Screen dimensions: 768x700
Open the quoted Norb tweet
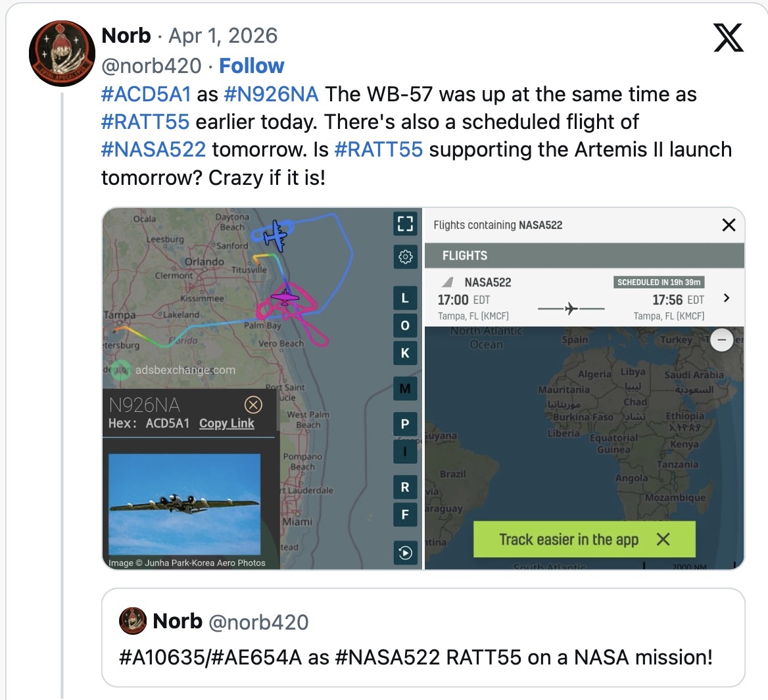point(422,637)
